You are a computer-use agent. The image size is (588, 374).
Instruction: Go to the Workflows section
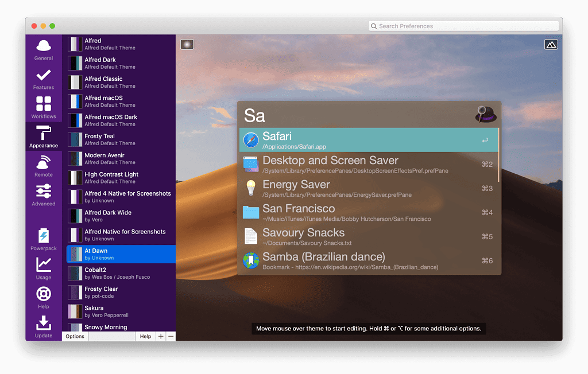click(44, 108)
